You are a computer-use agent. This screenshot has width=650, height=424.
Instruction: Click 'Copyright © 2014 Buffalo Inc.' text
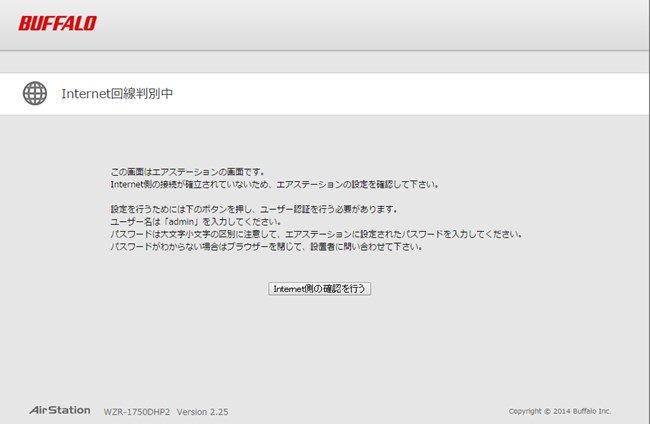[x=560, y=411]
